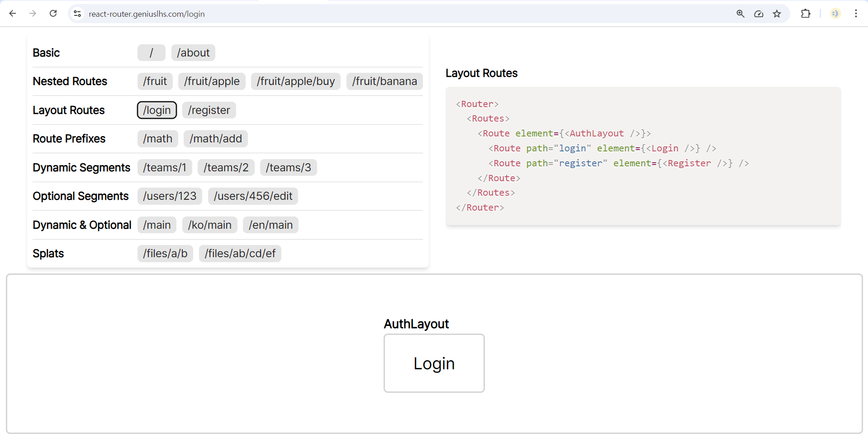Viewport: 868px width, 438px height.
Task: Open the /fruit/apple/buy link
Action: 295,81
